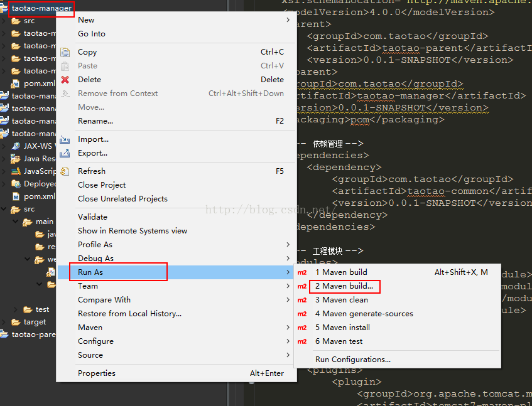Click the test folder icon
Screen dimensions: 532x406
(x=28, y=309)
